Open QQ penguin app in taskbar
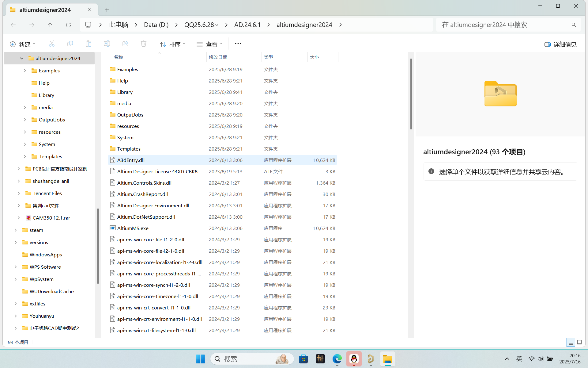The height and width of the screenshot is (368, 588). [354, 359]
